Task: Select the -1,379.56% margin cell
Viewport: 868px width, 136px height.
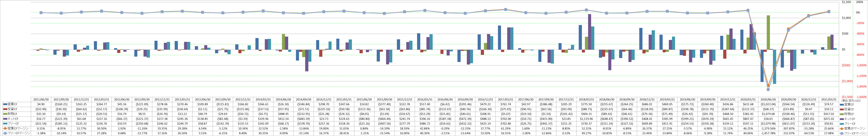Action: pyautogui.click(x=768, y=128)
